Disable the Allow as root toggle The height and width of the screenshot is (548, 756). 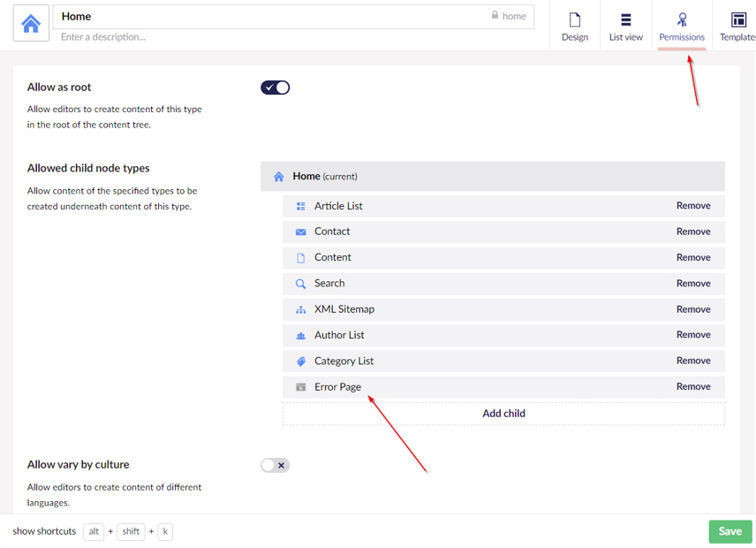point(275,88)
